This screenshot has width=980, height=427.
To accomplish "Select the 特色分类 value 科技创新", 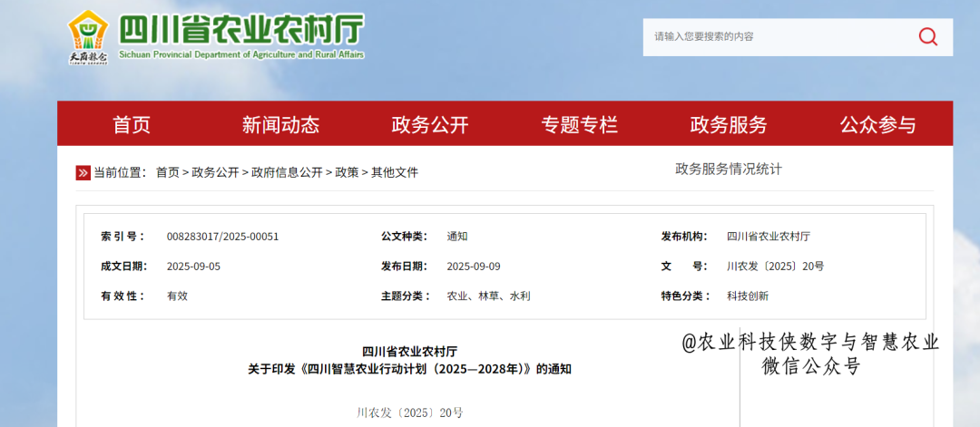I will pyautogui.click(x=748, y=296).
